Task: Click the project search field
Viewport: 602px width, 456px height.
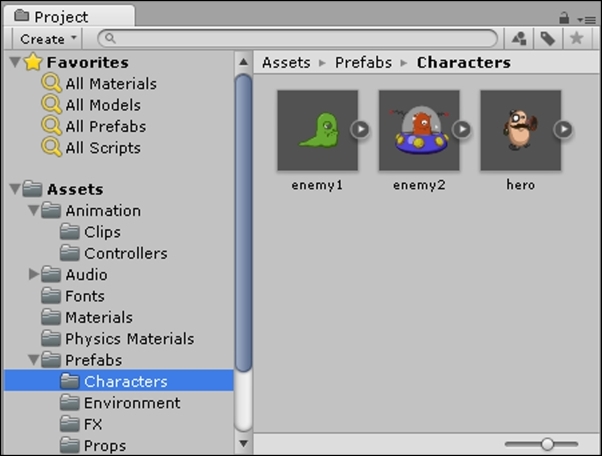Action: 298,38
